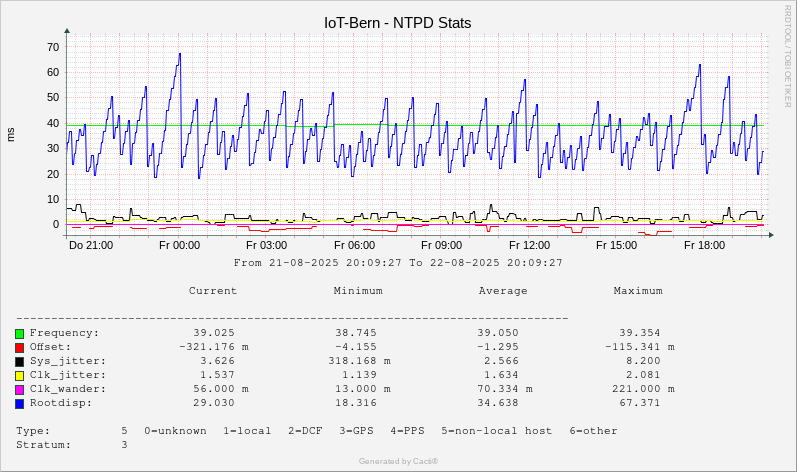Click the 'Fr 00:00' time axis label
797x472 pixels.
click(179, 245)
